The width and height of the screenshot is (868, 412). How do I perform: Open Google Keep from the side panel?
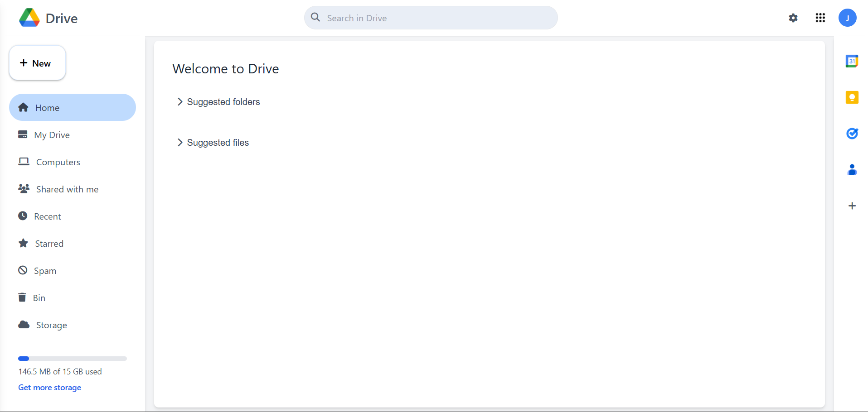click(852, 97)
